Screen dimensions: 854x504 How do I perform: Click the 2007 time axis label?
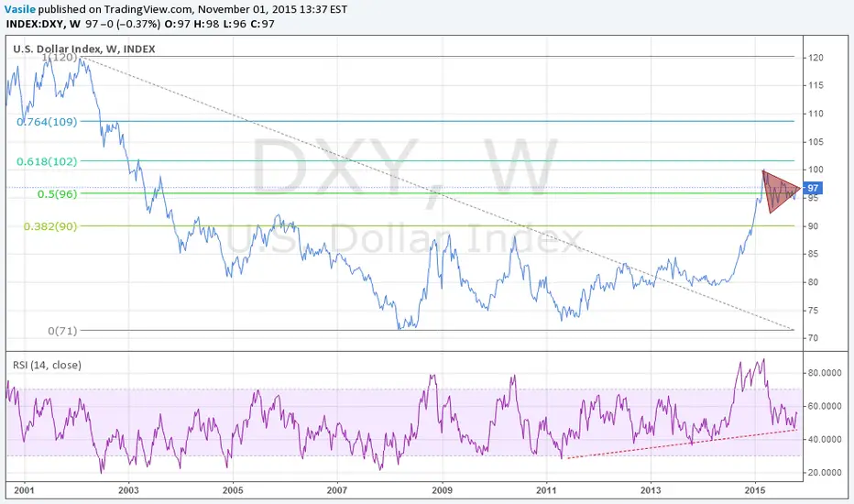[x=337, y=490]
